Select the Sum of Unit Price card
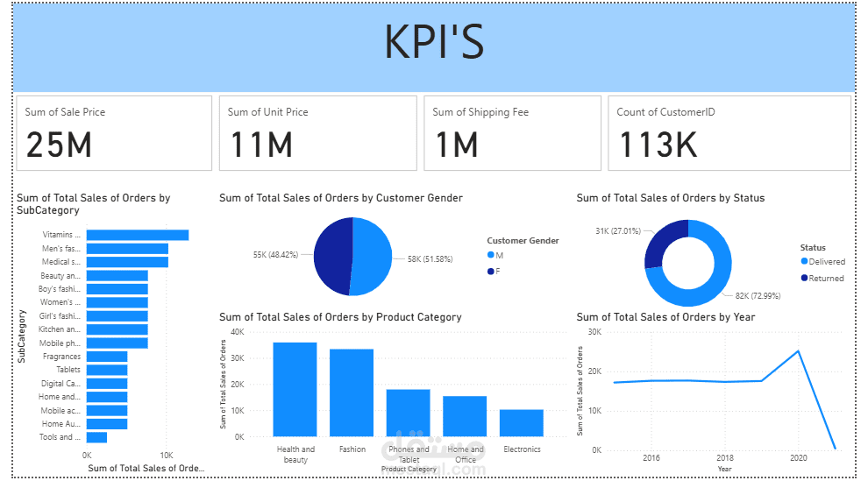The width and height of the screenshot is (868, 488). (x=317, y=133)
